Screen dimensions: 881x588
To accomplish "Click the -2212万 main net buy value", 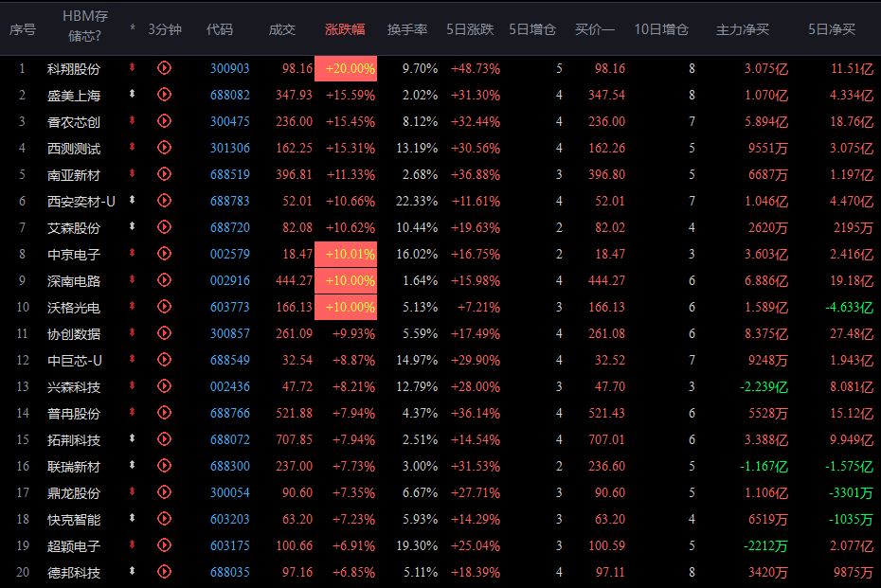I will pyautogui.click(x=765, y=546).
